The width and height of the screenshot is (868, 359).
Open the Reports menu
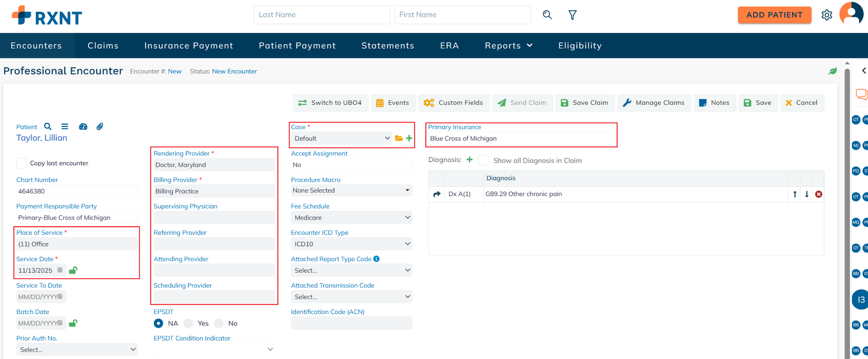point(508,46)
